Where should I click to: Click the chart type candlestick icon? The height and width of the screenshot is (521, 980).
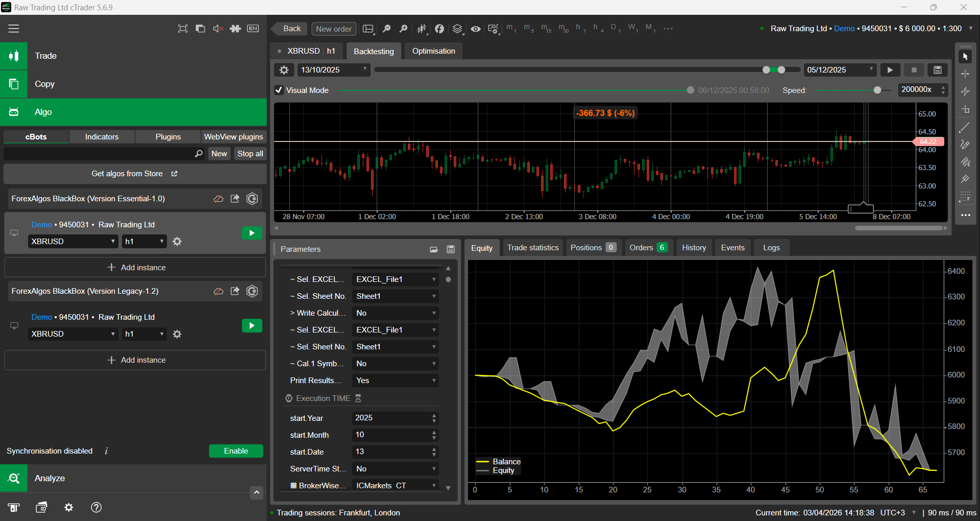pos(422,29)
